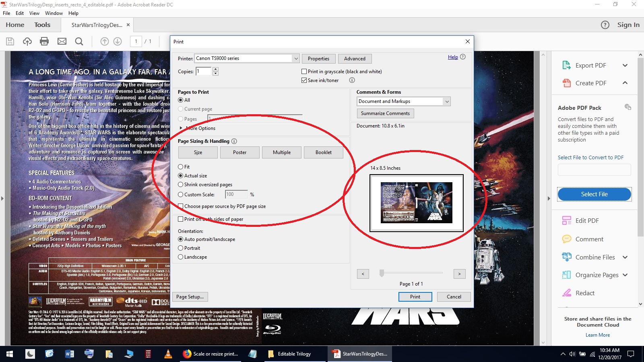644x362 pixels.
Task: Click the magnifier search icon in toolbar
Action: (x=79, y=41)
